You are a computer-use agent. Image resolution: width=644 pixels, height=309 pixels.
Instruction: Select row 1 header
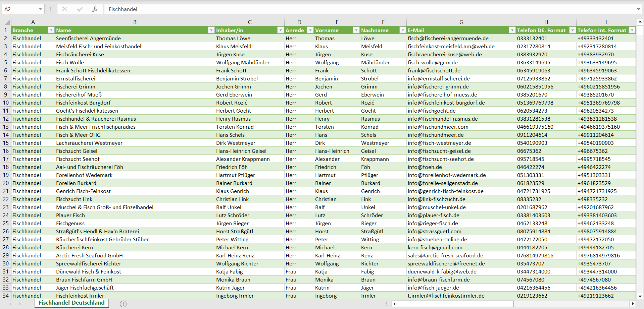click(6, 30)
